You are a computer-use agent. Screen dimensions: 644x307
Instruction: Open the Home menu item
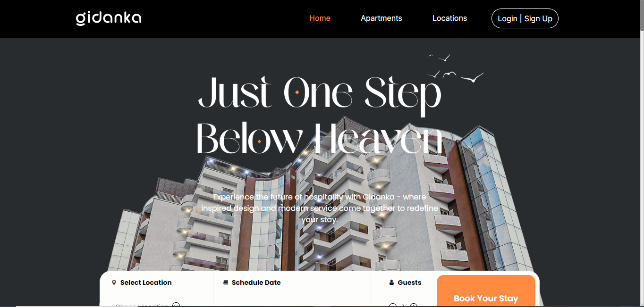pos(320,18)
